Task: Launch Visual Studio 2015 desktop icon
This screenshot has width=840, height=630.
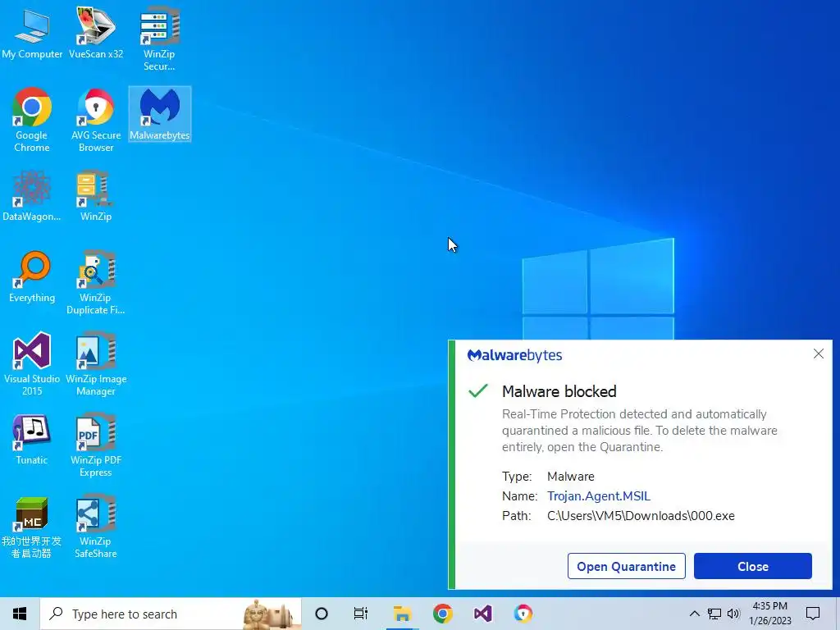Action: point(32,364)
